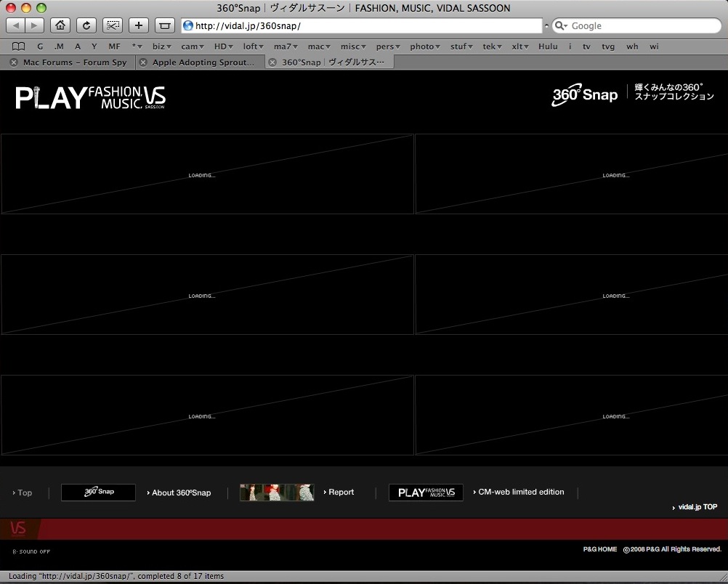Click the 2008 P&G copyright text
Viewport: 728px width, 584px height.
click(x=672, y=549)
